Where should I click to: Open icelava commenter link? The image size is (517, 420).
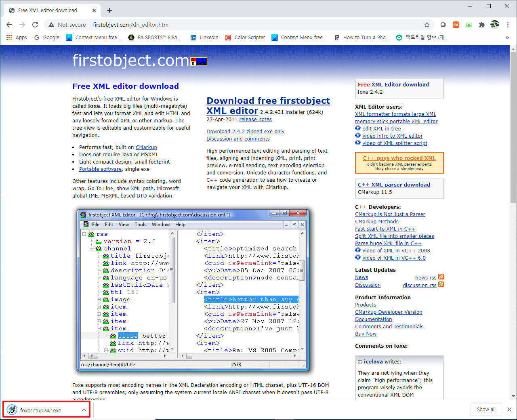[x=373, y=362]
